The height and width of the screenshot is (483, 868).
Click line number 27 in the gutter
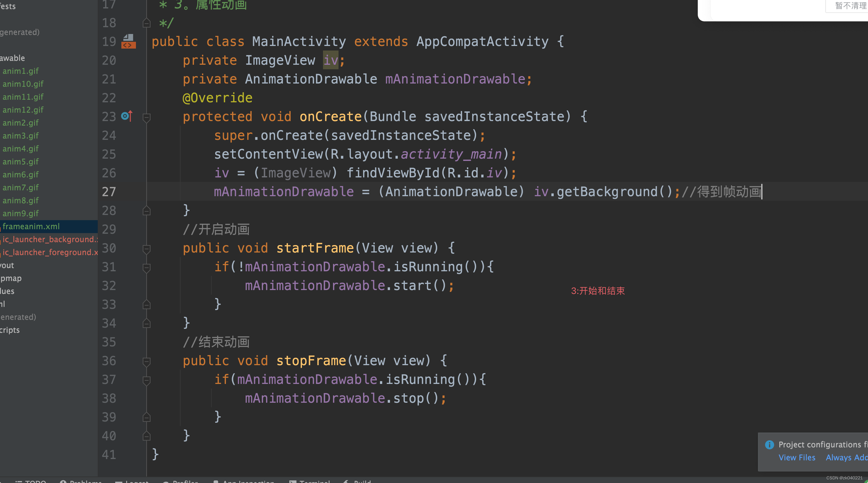click(109, 192)
